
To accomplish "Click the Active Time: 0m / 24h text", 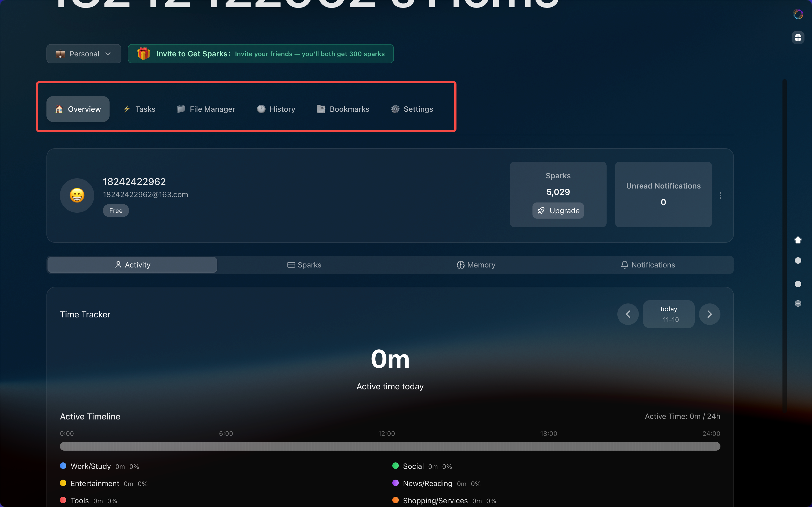I will click(682, 416).
